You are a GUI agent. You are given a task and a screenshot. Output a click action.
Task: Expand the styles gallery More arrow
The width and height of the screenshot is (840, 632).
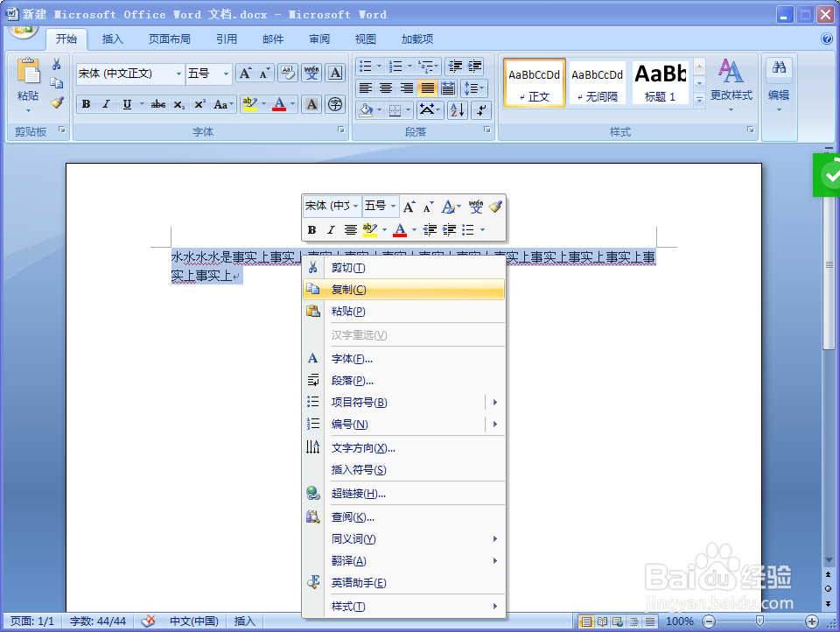(699, 100)
